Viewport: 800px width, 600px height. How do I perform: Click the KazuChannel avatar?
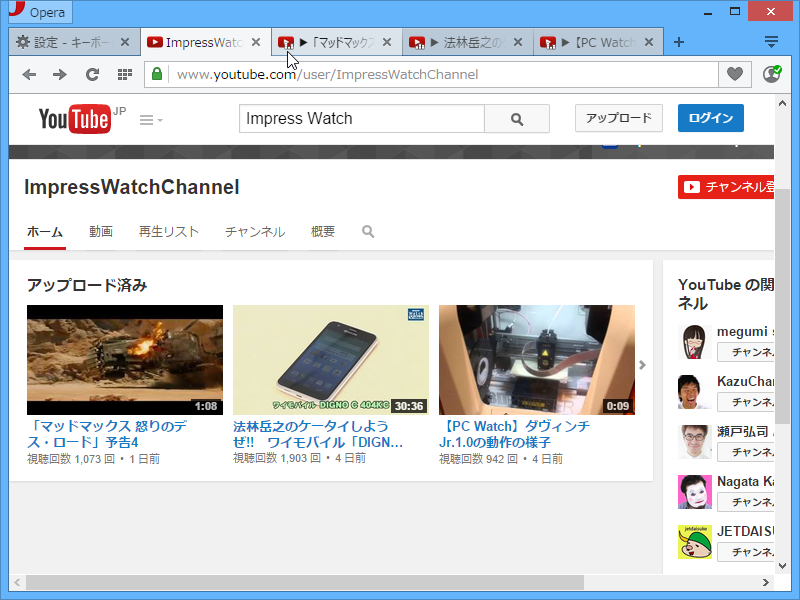[694, 392]
